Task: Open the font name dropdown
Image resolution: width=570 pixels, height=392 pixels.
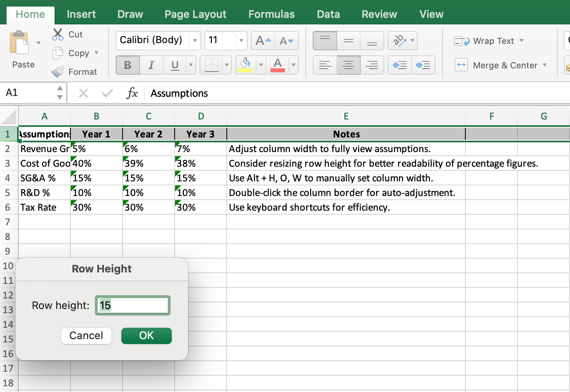Action: [195, 40]
